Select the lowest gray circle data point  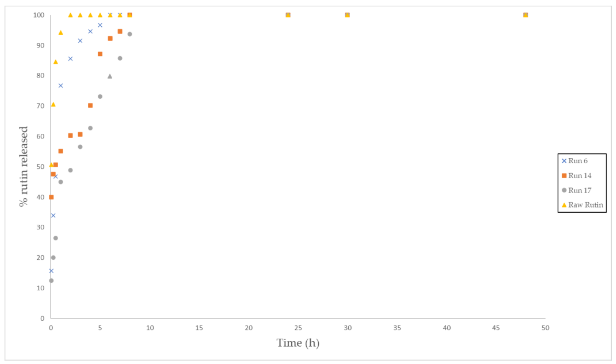(51, 280)
